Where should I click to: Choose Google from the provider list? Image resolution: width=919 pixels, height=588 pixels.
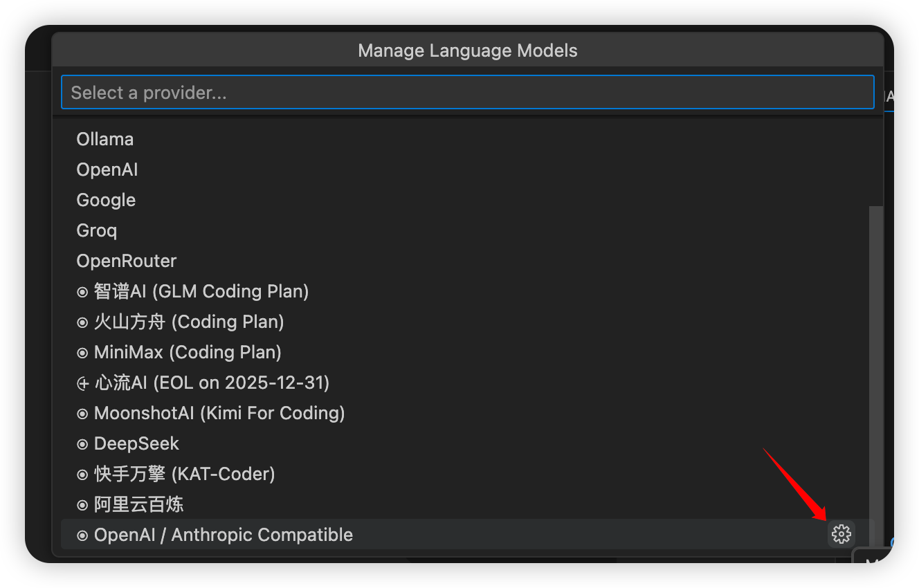point(468,200)
